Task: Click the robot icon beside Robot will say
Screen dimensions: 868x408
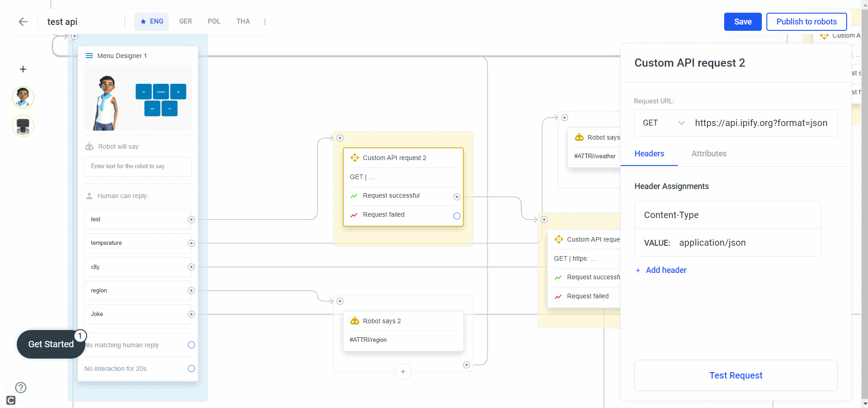Action: (89, 146)
